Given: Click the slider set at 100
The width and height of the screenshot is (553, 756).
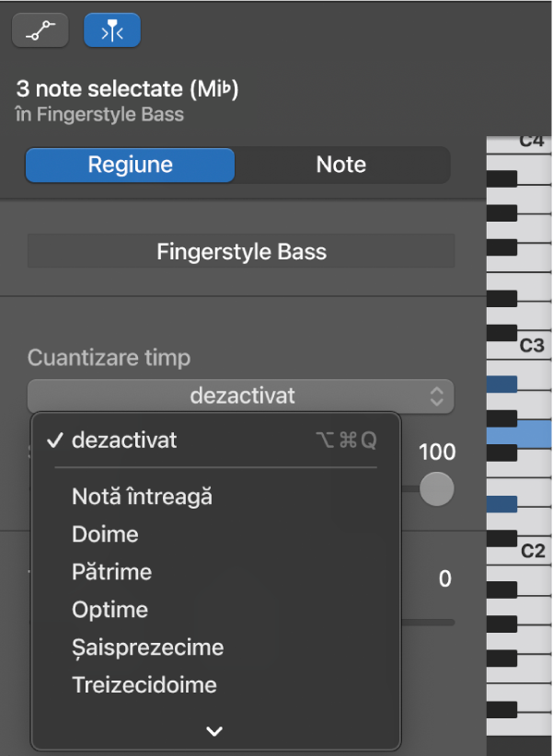Looking at the screenshot, I should click(x=436, y=488).
